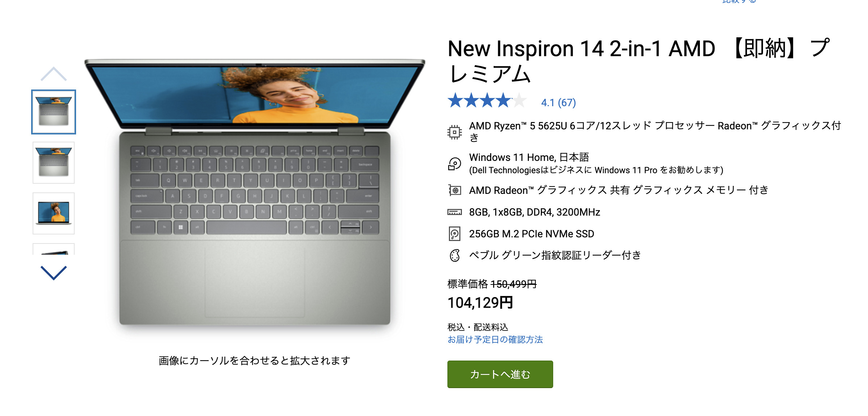Viewport: 868px width, 416px height.
Task: Select the first laptop top-view thumbnail
Action: point(54,112)
